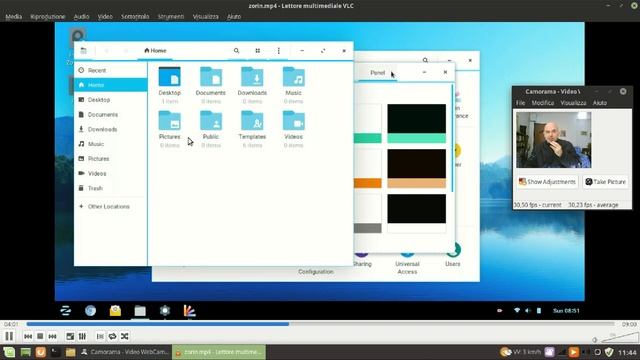Close the Camorama window

pos(623,91)
